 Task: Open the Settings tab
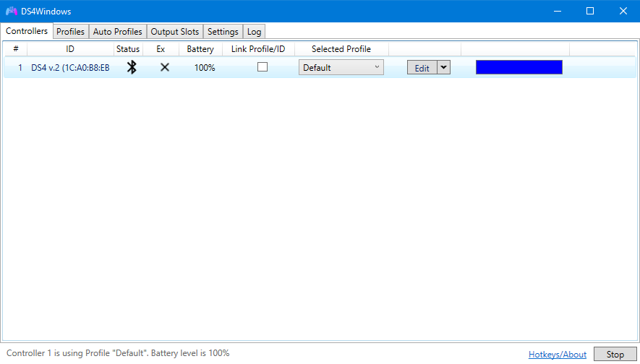coord(223,32)
